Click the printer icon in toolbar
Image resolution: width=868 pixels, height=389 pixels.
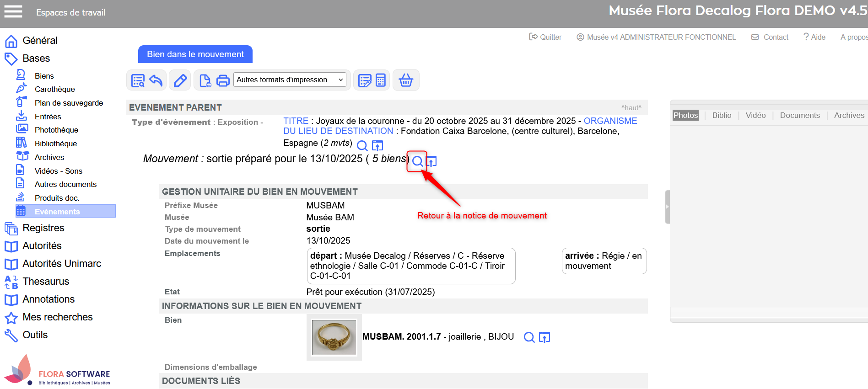coord(223,80)
